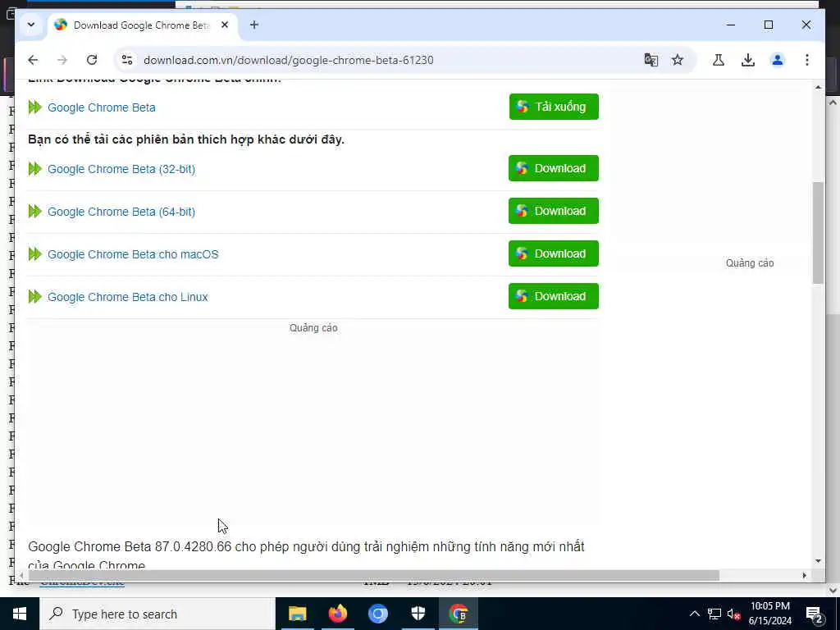Image resolution: width=840 pixels, height=630 pixels.
Task: Show hidden system tray icons
Action: [x=694, y=614]
